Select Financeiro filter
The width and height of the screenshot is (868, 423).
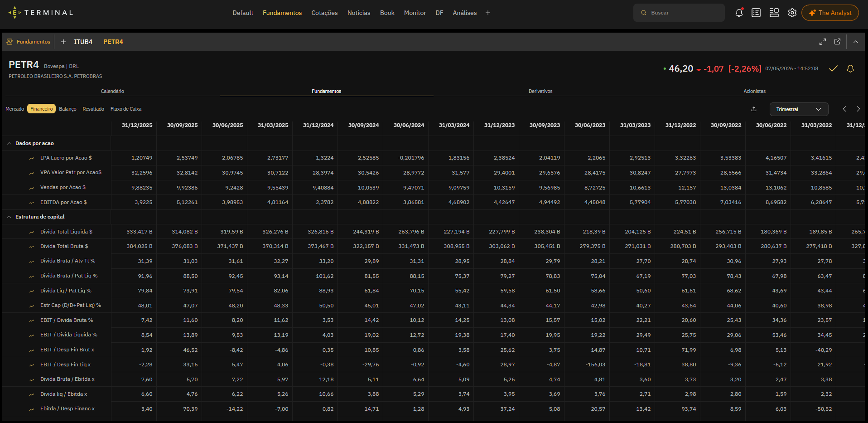[41, 109]
